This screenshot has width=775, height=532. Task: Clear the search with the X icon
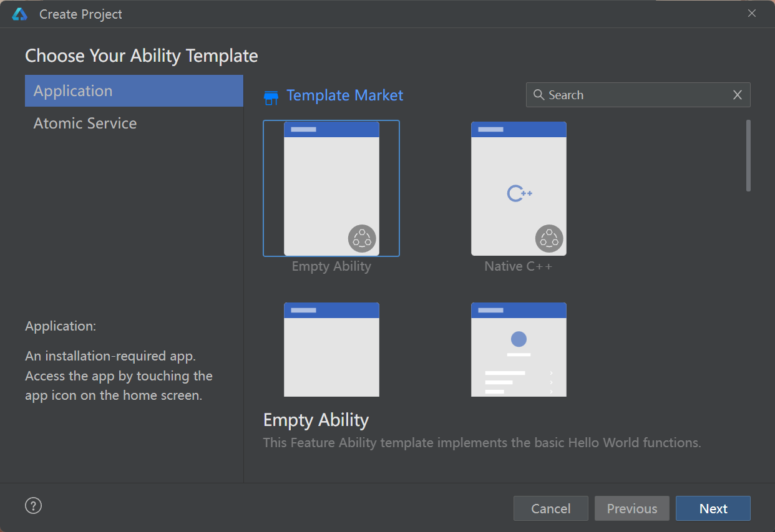point(737,95)
